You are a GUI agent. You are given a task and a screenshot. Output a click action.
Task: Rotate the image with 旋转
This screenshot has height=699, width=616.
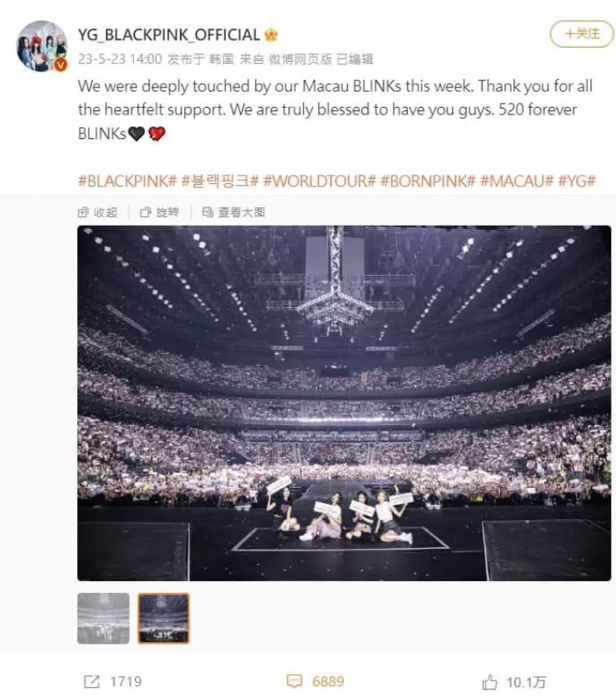coord(160,212)
